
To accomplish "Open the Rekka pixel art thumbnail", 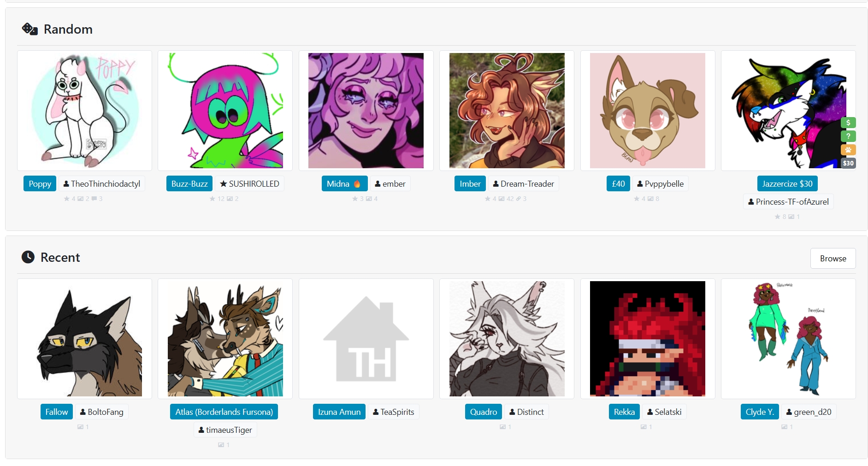I will (x=648, y=339).
